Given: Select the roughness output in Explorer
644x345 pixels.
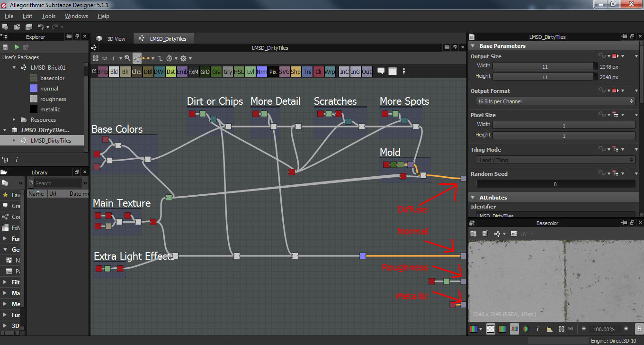Looking at the screenshot, I should coord(53,99).
